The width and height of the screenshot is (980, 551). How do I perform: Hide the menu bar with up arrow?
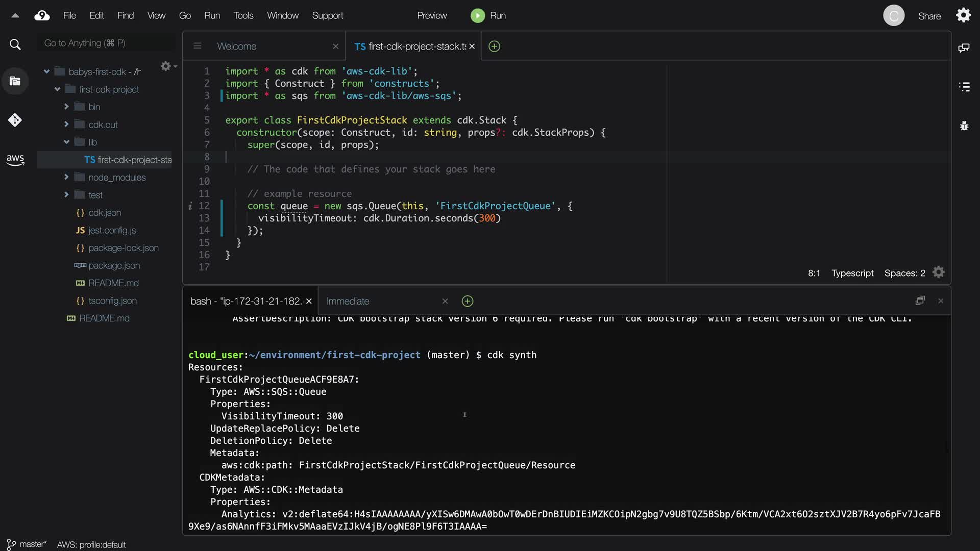tap(15, 16)
